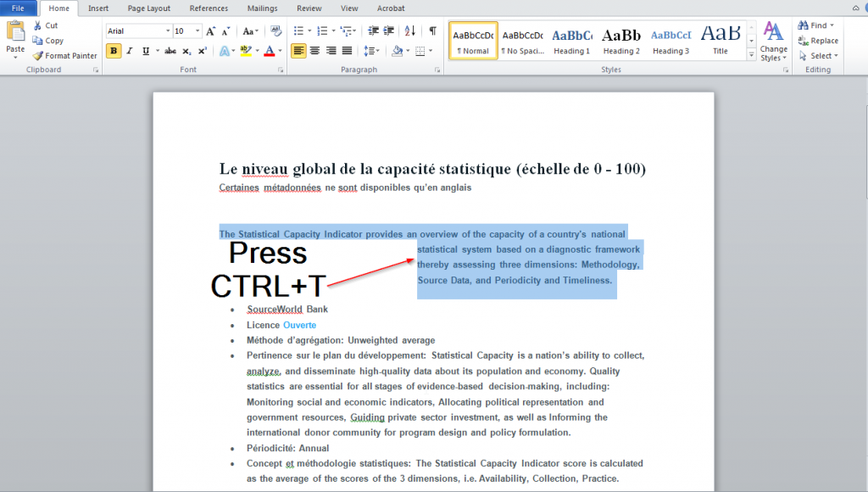Open the Change Case Aa dropdown
Image resolution: width=868 pixels, height=492 pixels.
(250, 31)
